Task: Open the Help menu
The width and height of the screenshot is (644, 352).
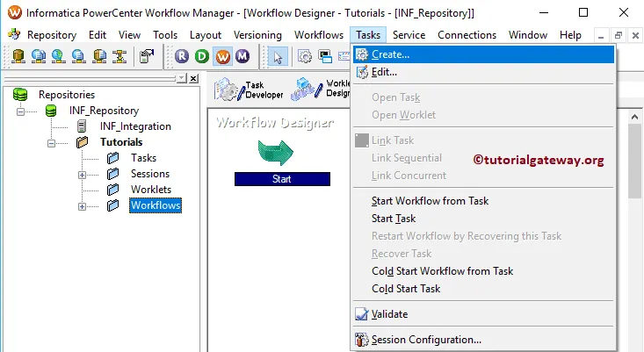Action: [570, 35]
